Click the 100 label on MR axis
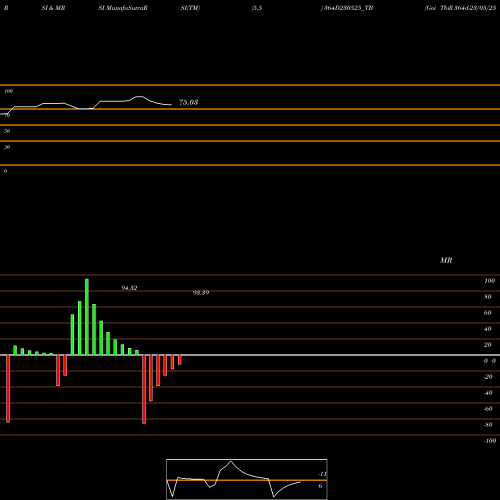 pos(489,281)
